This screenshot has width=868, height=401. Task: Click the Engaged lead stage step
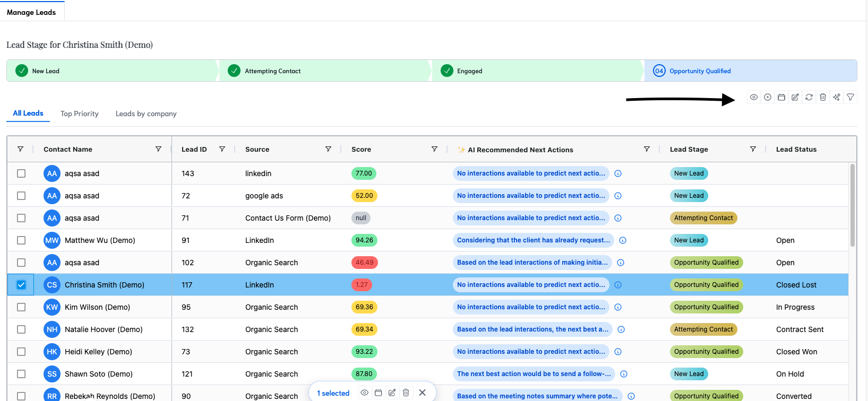tap(469, 71)
